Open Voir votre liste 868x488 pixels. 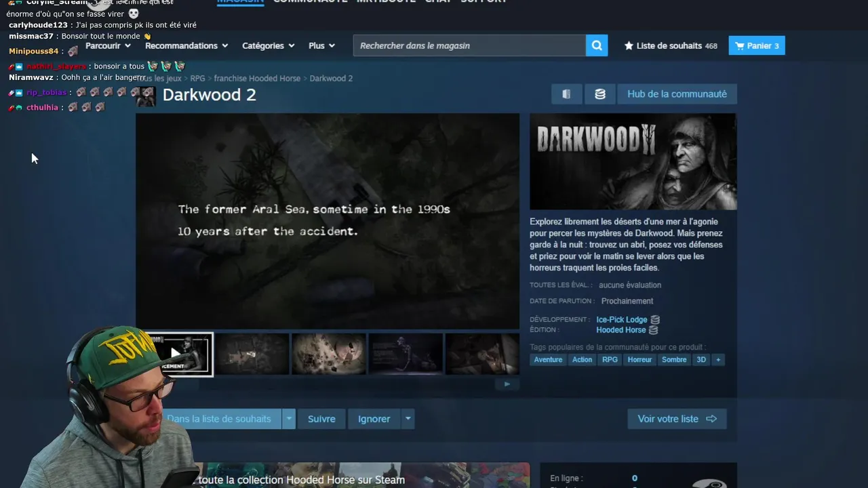[677, 419]
